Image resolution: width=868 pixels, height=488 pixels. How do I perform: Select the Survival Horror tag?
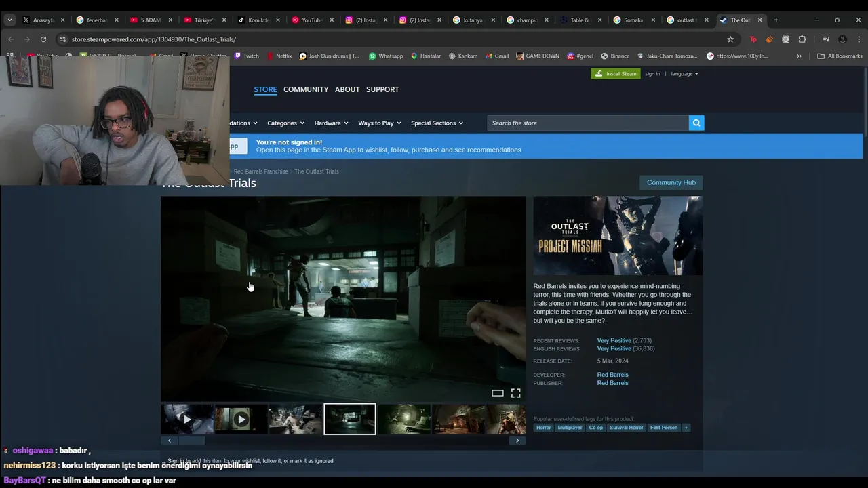(x=627, y=428)
